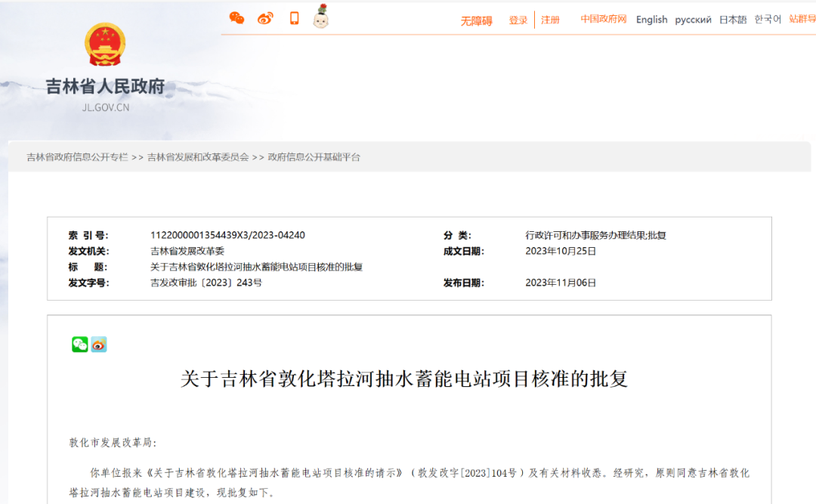Open the 站群导航 menu at top right
The width and height of the screenshot is (816, 504).
[x=802, y=20]
